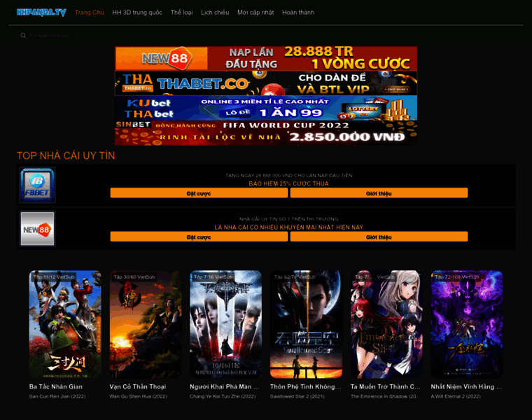
Task: Click Giới thiệu button for NEW88
Action: 379,237
